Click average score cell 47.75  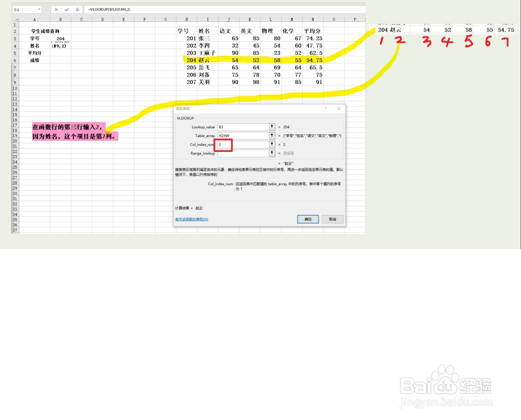click(313, 46)
